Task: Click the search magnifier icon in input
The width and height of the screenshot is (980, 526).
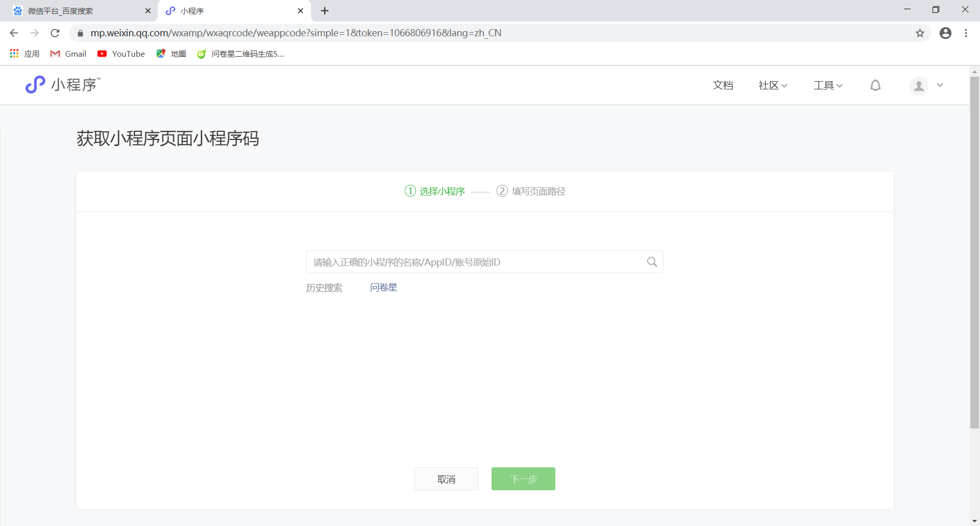Action: pyautogui.click(x=652, y=262)
